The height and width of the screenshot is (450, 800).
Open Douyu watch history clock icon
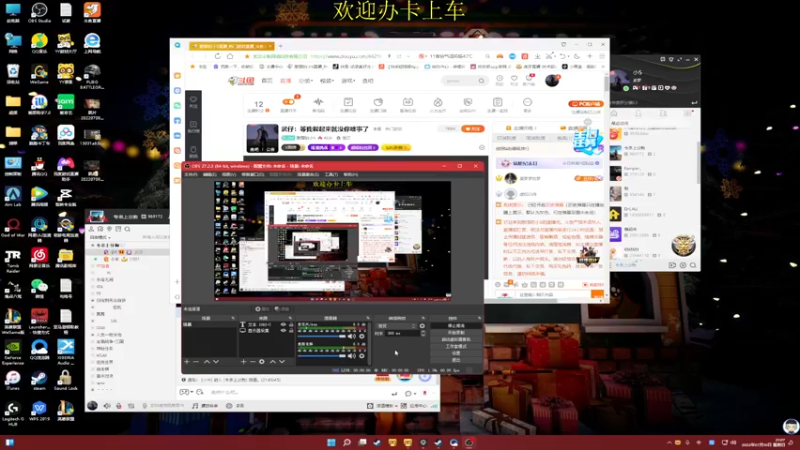coord(499,79)
